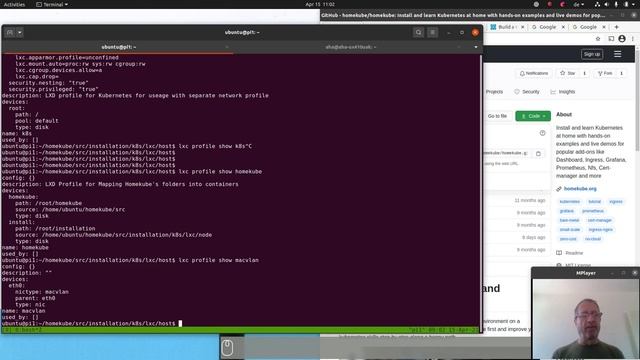Screen dimensions: 640x360
Task: Click the ingress topic tag
Action: click(x=616, y=202)
